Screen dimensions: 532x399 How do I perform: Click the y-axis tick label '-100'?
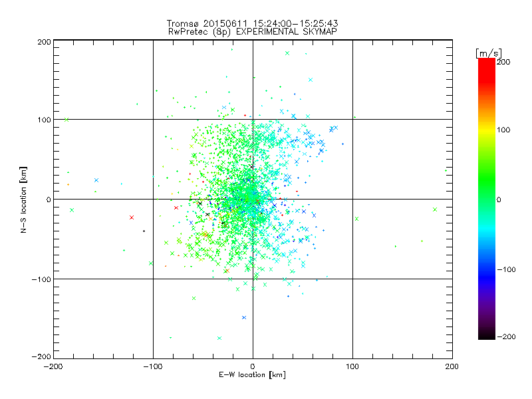tap(41, 279)
